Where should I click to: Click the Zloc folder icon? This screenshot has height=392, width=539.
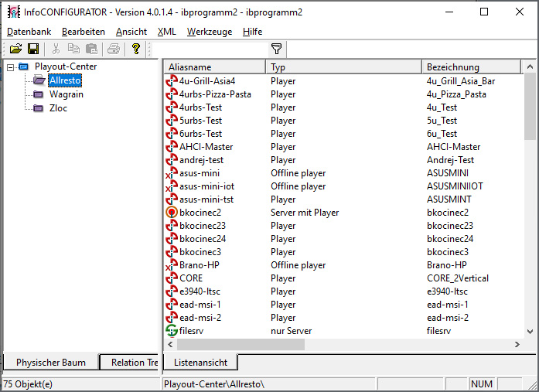coord(38,108)
